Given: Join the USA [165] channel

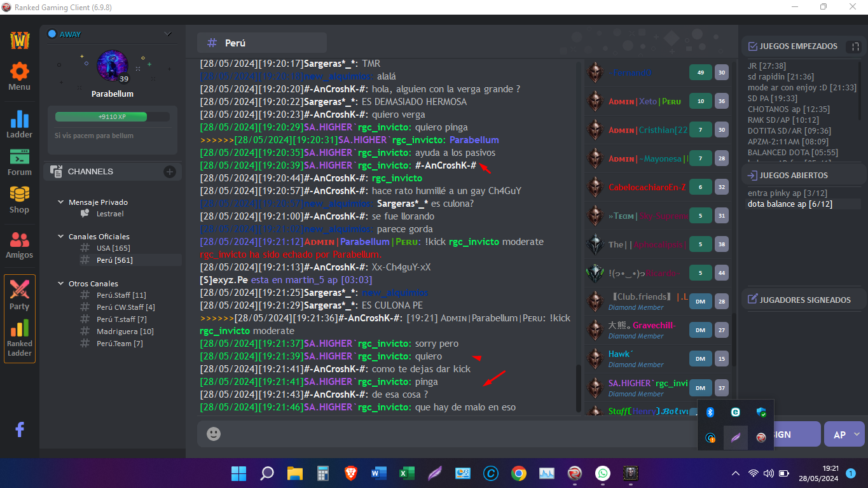Looking at the screenshot, I should pyautogui.click(x=113, y=248).
